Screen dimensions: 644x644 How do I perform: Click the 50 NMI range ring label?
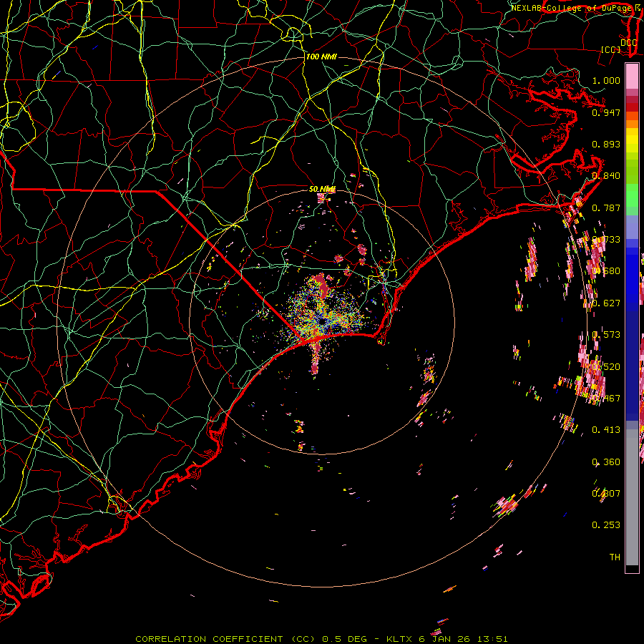click(323, 189)
